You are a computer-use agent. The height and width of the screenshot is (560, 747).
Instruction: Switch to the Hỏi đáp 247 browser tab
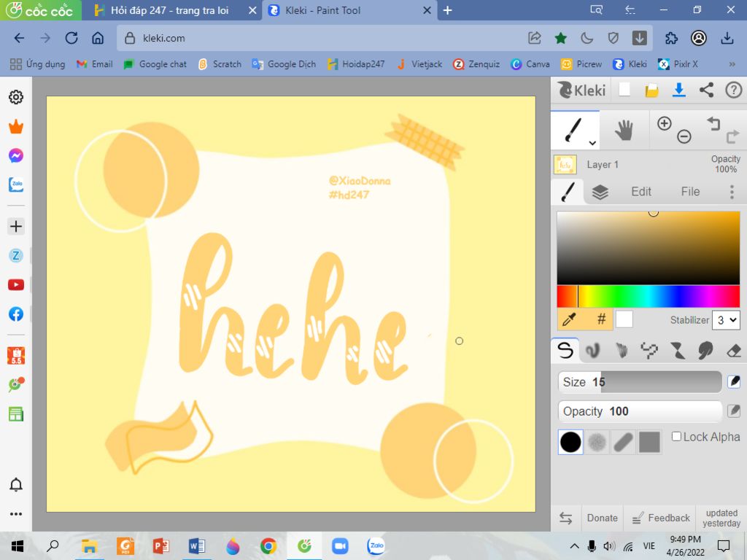point(171,10)
